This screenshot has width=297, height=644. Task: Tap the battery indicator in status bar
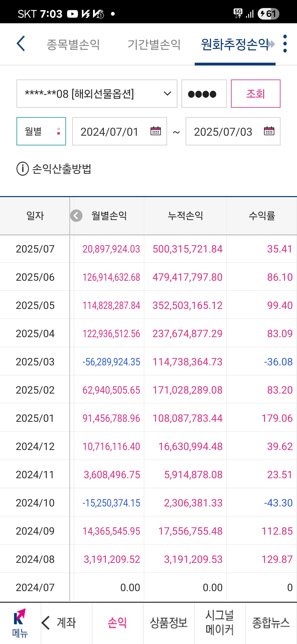pyautogui.click(x=269, y=14)
